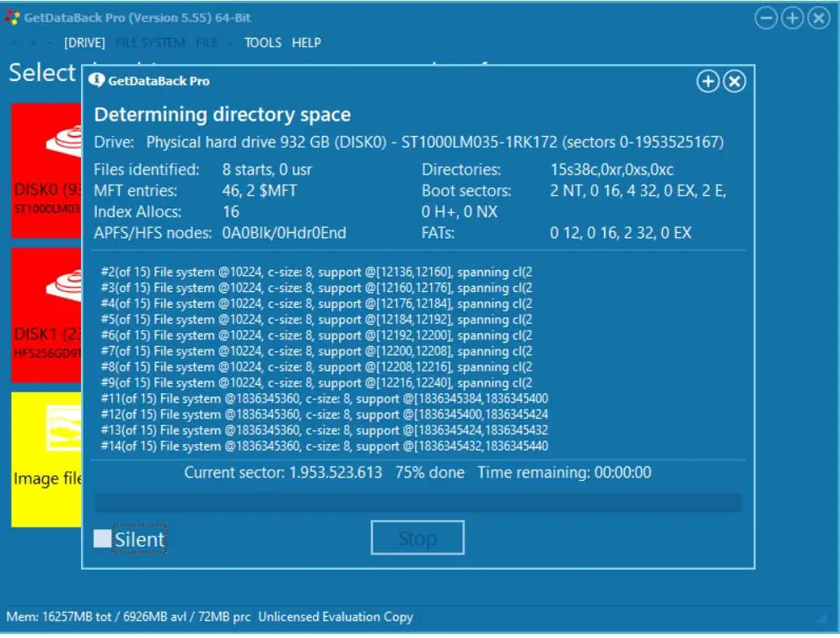Select the DISK1 red drive tile
This screenshot has width=840, height=638.
click(x=46, y=315)
